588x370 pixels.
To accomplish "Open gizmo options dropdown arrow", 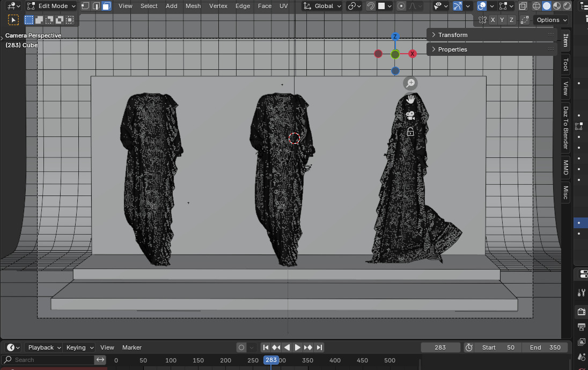I will click(x=468, y=6).
